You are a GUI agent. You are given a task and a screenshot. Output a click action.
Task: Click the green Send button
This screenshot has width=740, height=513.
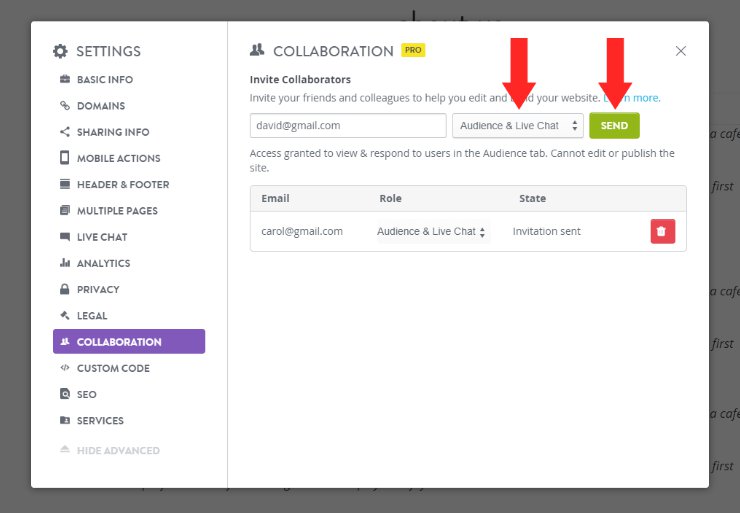[x=614, y=126]
